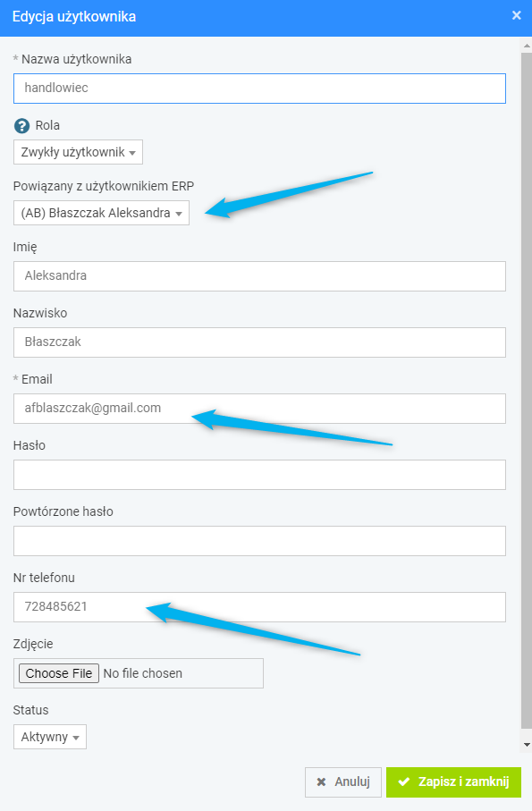This screenshot has height=811, width=532.
Task: Focus the Nazwa użytkownika field
Action: coord(259,89)
